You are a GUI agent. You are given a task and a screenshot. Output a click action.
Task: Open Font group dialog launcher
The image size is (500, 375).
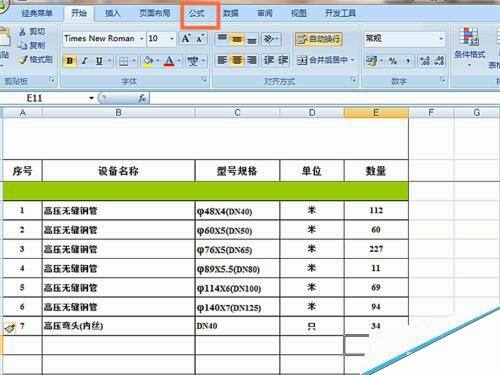pyautogui.click(x=204, y=80)
